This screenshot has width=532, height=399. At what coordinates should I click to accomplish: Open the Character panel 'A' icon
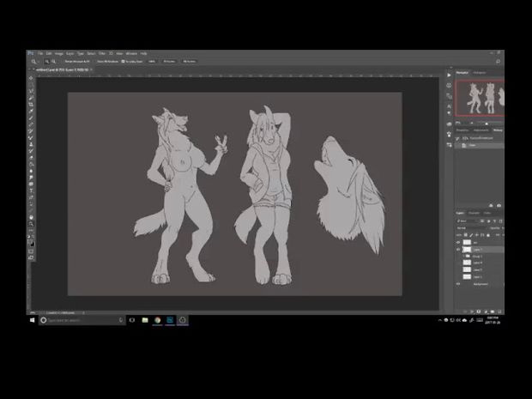tap(449, 106)
